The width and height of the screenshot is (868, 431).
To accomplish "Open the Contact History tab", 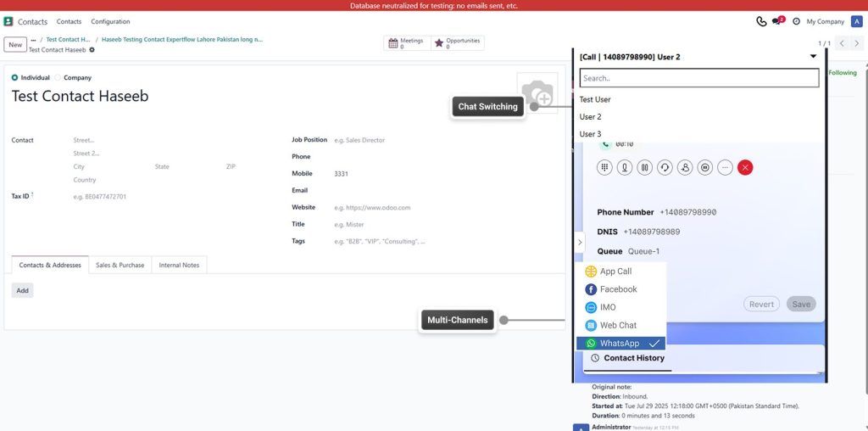I will pyautogui.click(x=628, y=358).
